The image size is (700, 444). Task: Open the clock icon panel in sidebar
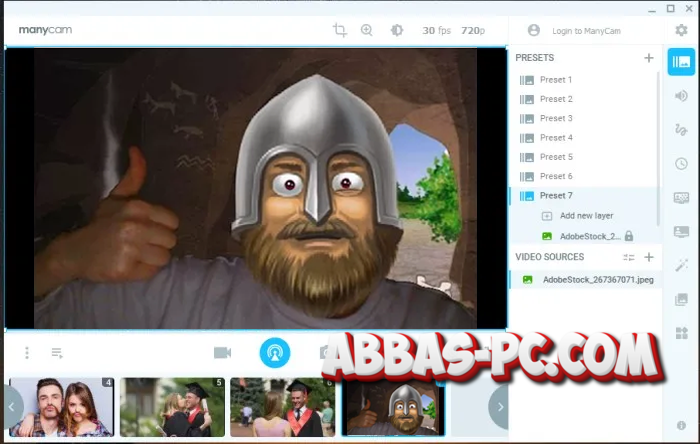click(681, 163)
